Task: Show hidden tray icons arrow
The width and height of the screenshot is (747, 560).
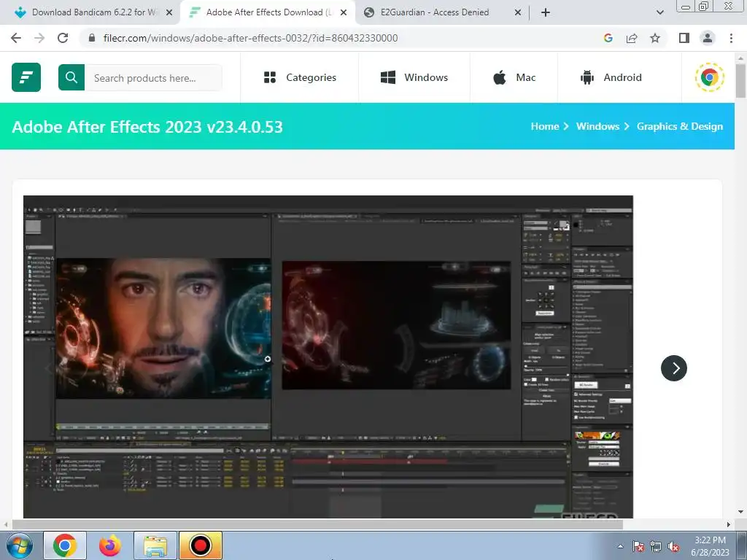Action: click(x=620, y=547)
